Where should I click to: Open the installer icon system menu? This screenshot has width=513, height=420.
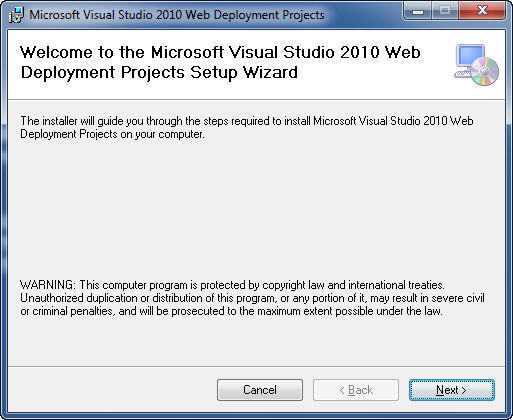17,15
